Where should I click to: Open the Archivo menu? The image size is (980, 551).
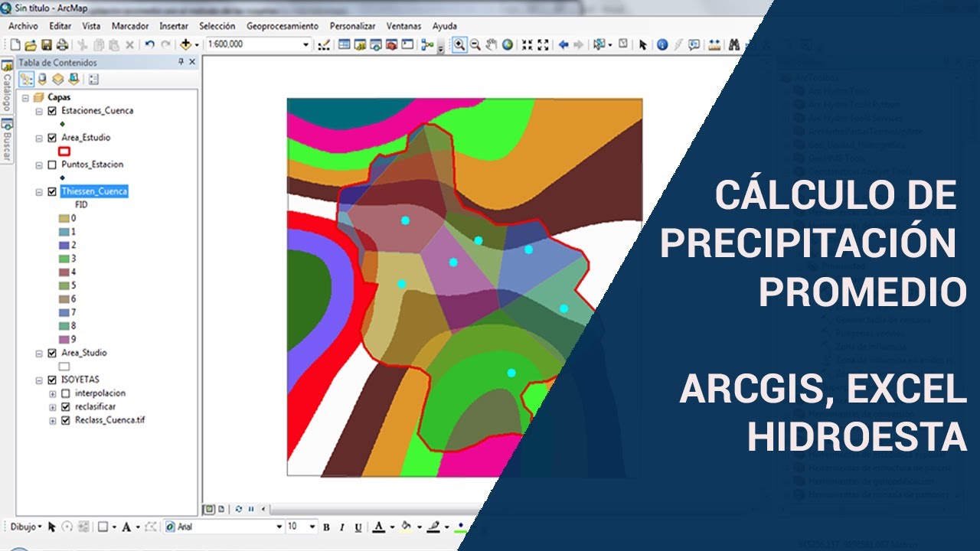pyautogui.click(x=24, y=26)
